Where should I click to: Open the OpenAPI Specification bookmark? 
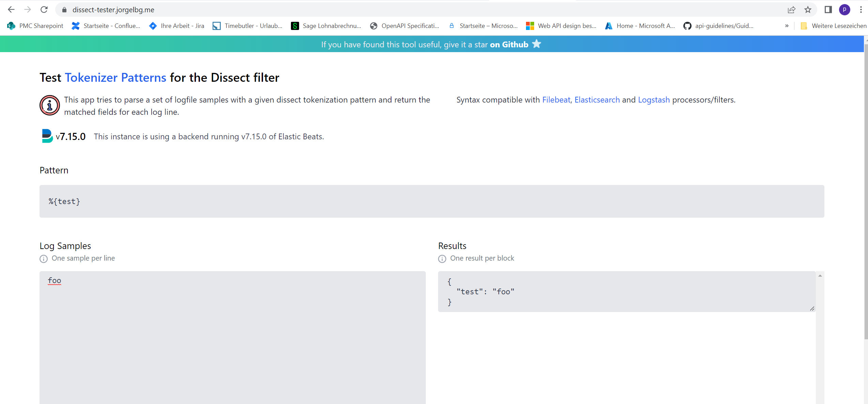coord(405,26)
